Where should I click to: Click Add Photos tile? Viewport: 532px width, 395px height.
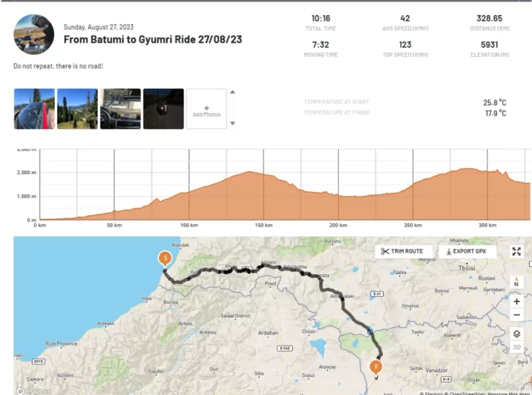pyautogui.click(x=207, y=109)
